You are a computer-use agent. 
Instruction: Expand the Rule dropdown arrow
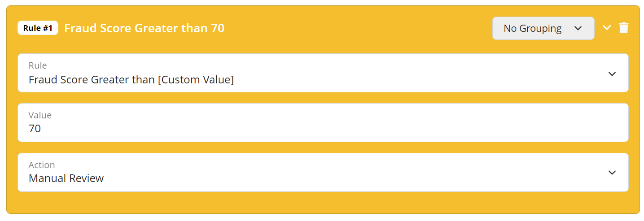[x=612, y=74]
